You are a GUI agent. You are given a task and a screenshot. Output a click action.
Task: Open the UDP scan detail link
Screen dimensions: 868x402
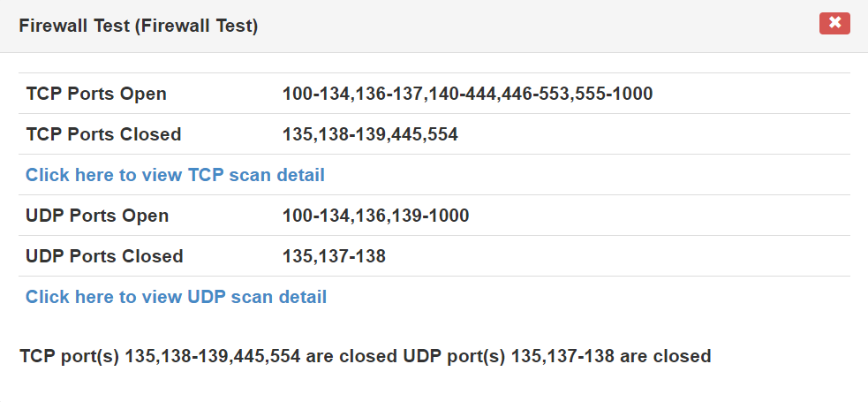coord(176,297)
